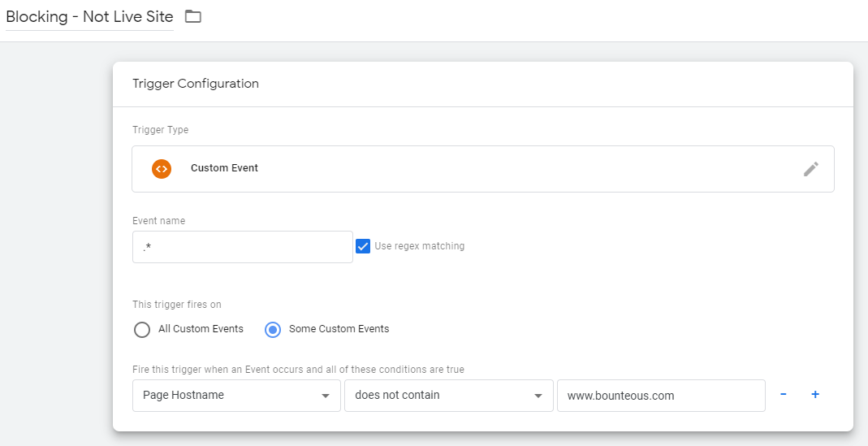
Task: Click the Use regex matching label
Action: (420, 246)
